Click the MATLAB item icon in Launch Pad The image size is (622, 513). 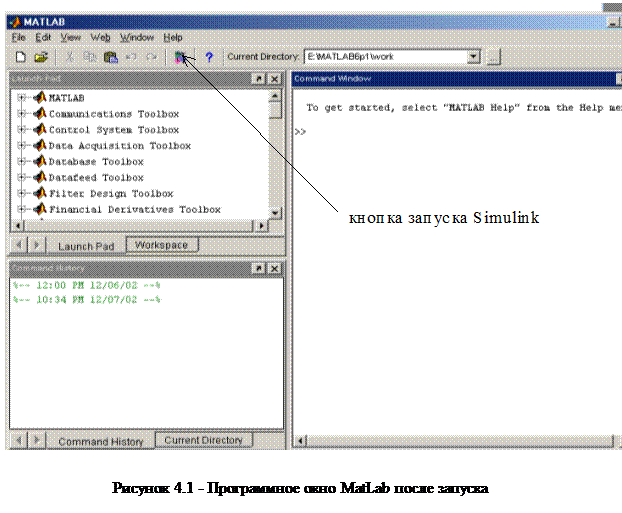pyautogui.click(x=40, y=97)
